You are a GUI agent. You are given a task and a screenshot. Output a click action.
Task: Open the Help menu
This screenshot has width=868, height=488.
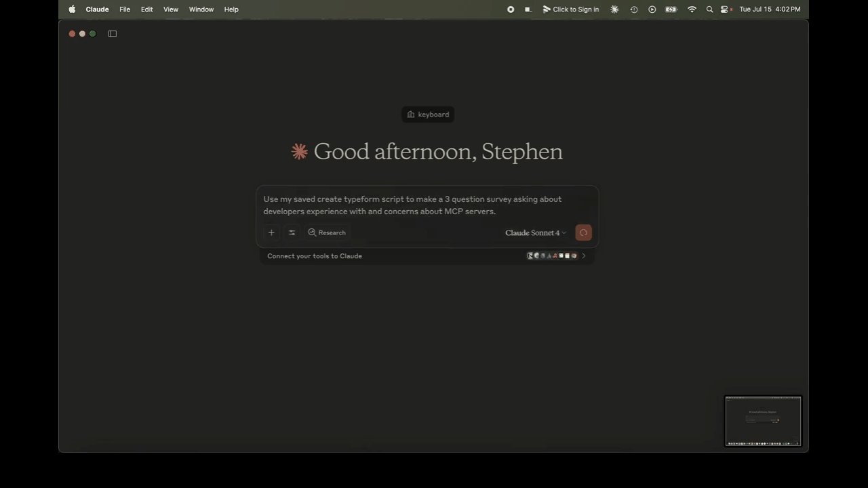231,9
